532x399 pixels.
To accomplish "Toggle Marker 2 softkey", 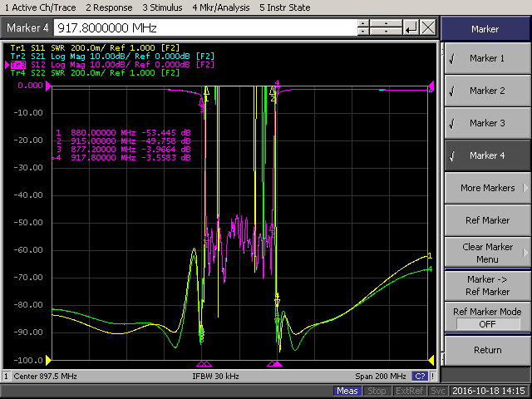I will click(486, 91).
